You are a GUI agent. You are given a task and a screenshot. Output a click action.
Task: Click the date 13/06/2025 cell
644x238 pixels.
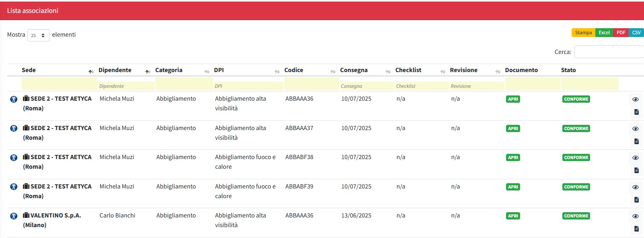click(356, 215)
